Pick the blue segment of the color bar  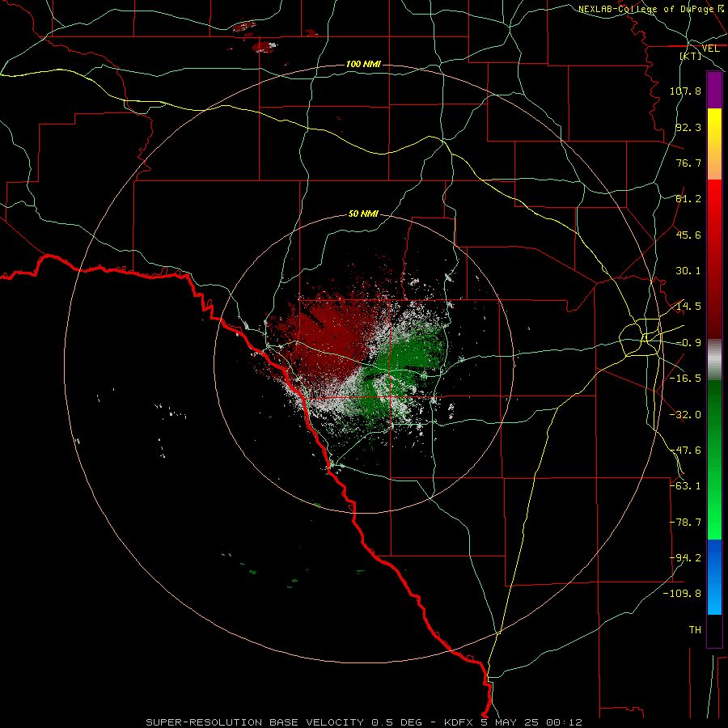714,577
